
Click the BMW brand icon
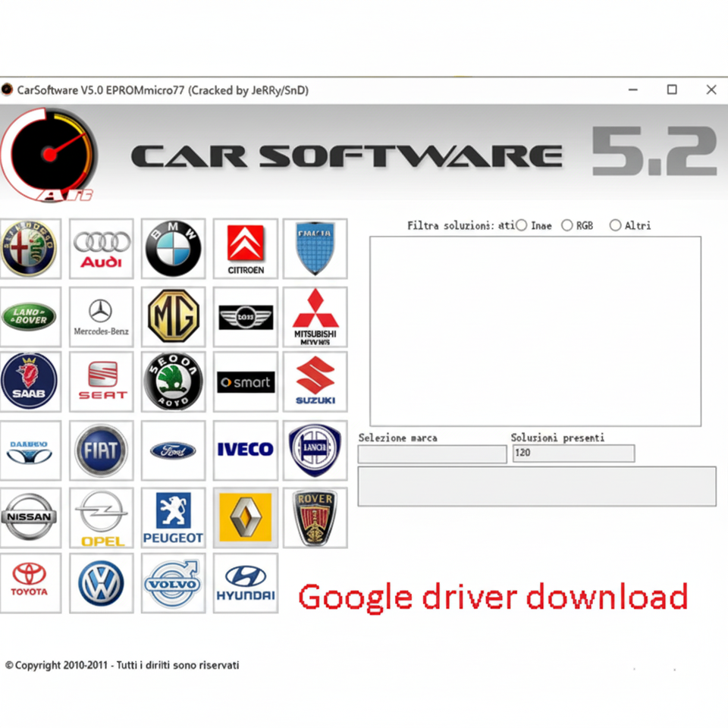pos(174,249)
